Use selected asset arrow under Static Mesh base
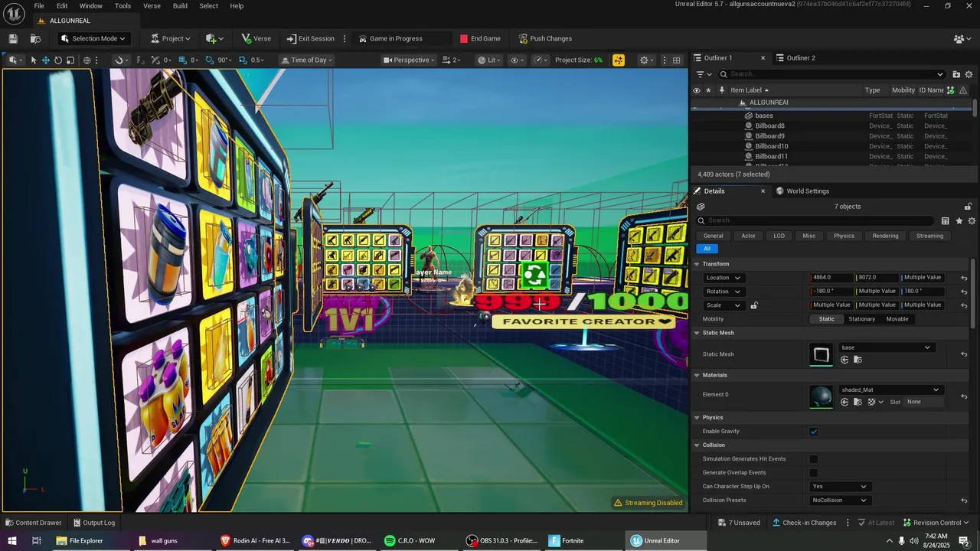This screenshot has width=980, height=551. click(844, 360)
